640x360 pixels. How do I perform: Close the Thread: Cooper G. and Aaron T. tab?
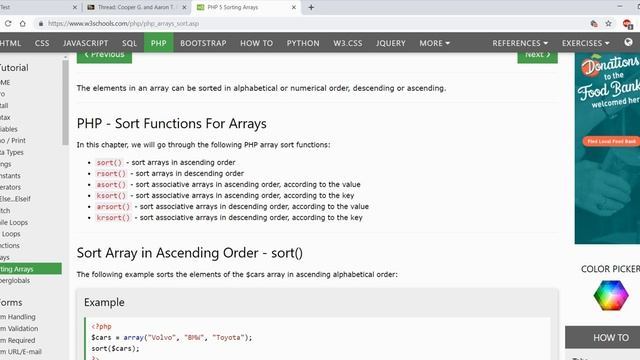coord(184,7)
